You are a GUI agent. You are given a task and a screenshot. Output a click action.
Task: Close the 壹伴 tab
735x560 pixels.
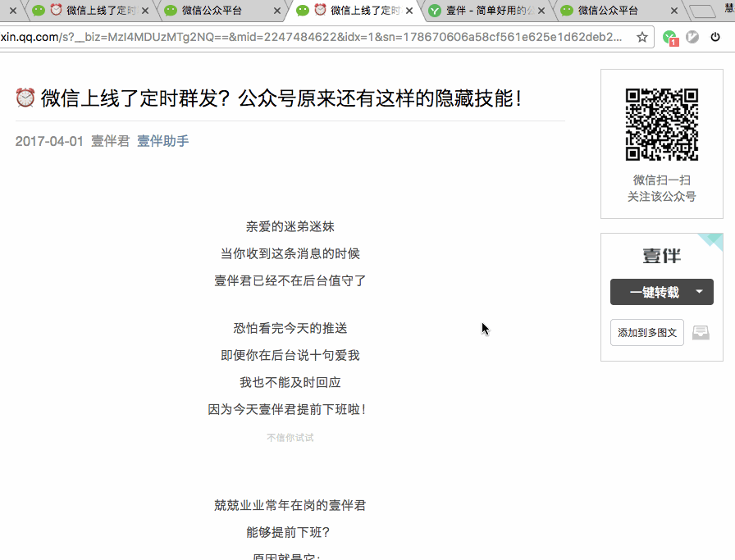541,11
